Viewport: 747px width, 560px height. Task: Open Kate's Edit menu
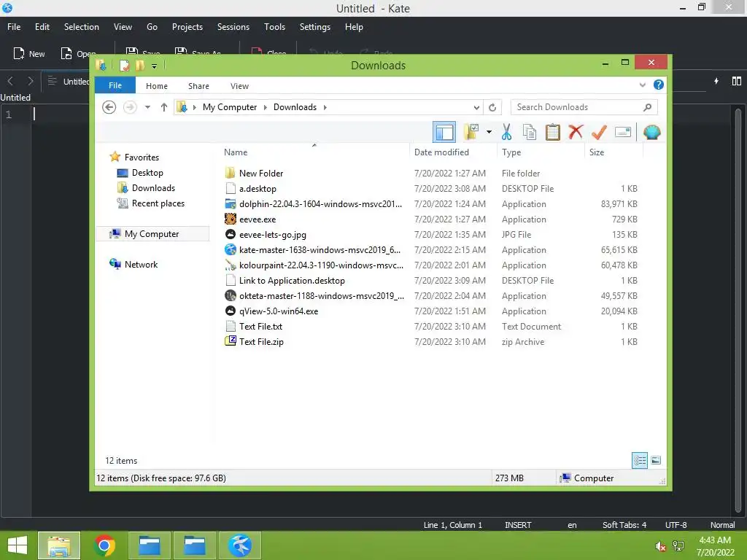click(x=42, y=27)
